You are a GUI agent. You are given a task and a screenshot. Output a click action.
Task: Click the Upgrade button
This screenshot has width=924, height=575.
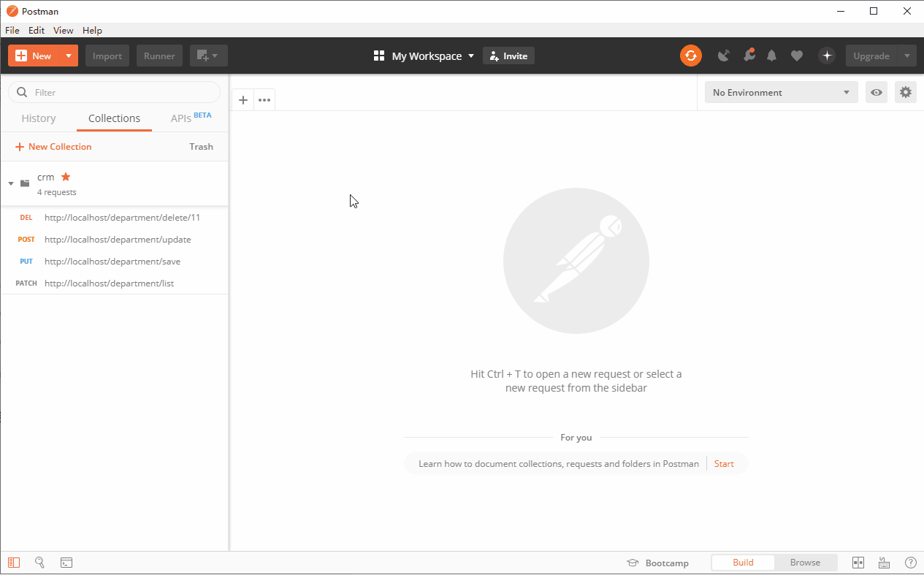click(871, 56)
